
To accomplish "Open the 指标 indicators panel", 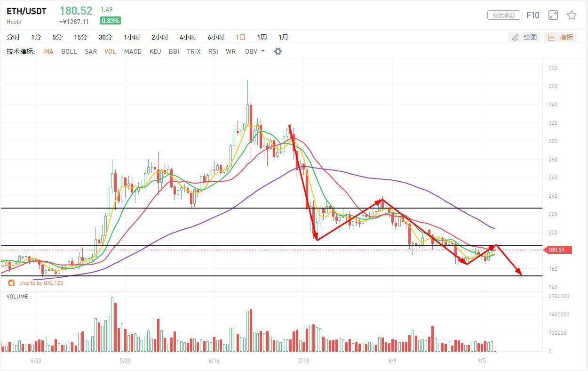I will pos(561,37).
